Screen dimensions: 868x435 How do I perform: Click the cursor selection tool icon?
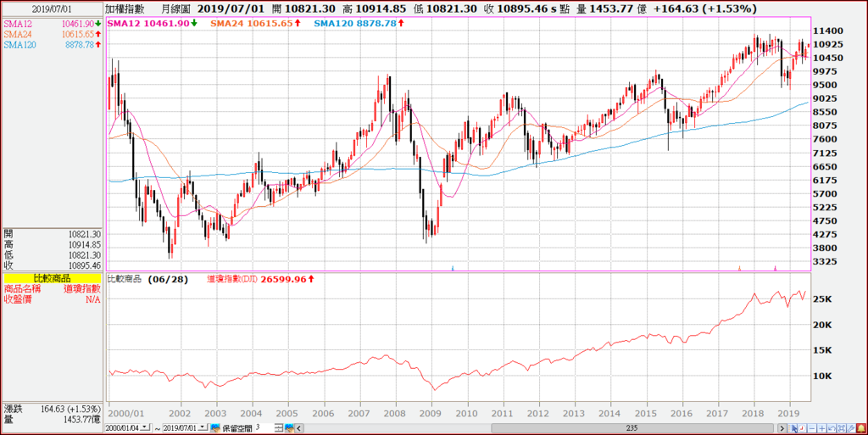(793, 428)
